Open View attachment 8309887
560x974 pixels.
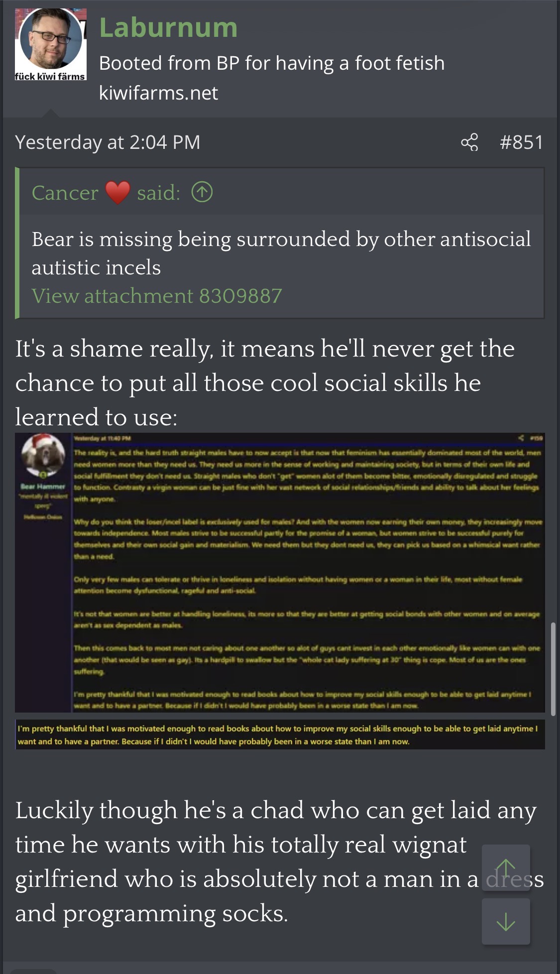157,296
